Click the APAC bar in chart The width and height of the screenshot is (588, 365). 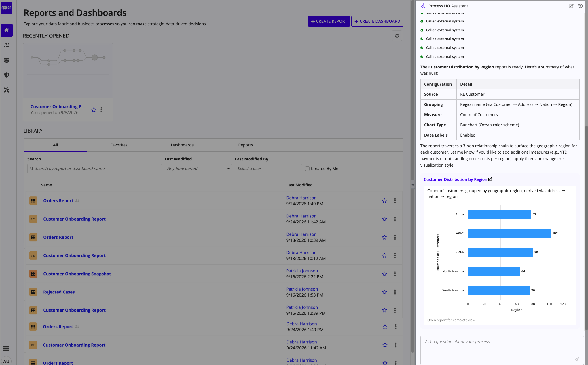coord(509,233)
